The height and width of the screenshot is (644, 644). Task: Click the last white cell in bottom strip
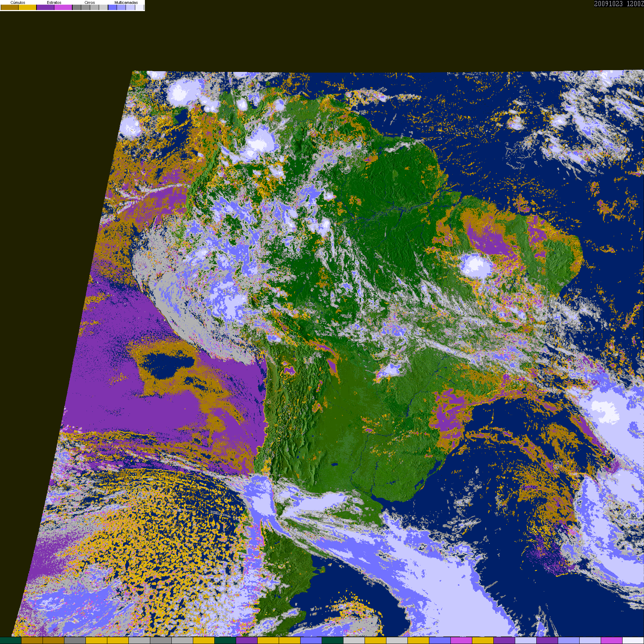633,640
